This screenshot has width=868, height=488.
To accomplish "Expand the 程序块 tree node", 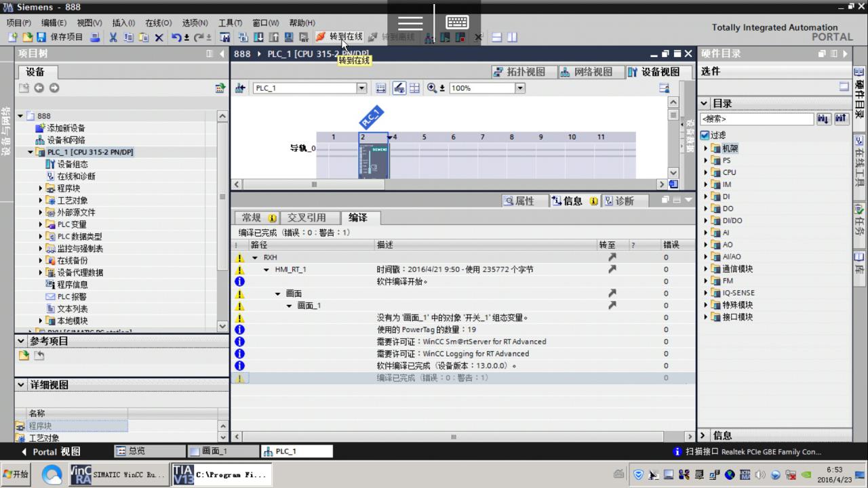I will click(x=40, y=188).
